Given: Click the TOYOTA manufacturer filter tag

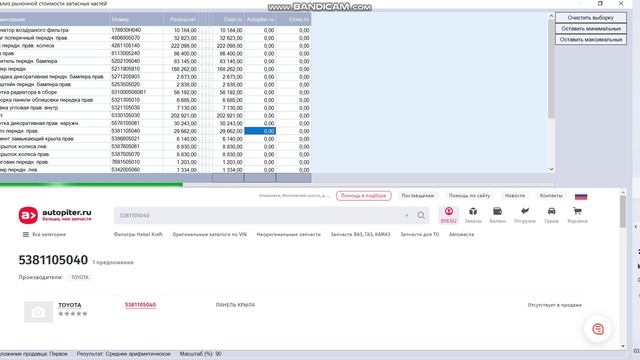Looking at the screenshot, I should [80, 277].
